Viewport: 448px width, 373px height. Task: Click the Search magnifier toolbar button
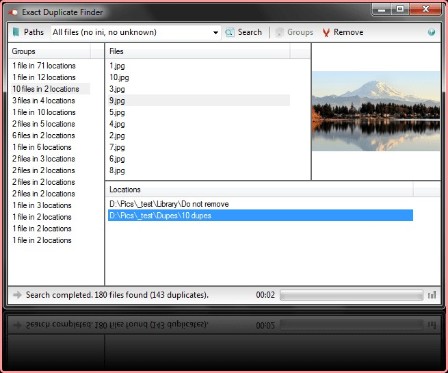tap(243, 32)
